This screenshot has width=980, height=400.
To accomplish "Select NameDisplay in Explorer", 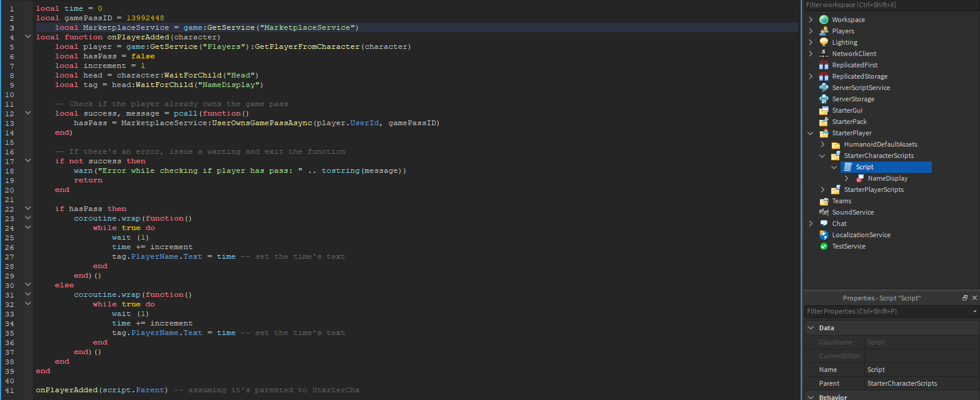I will coord(888,178).
